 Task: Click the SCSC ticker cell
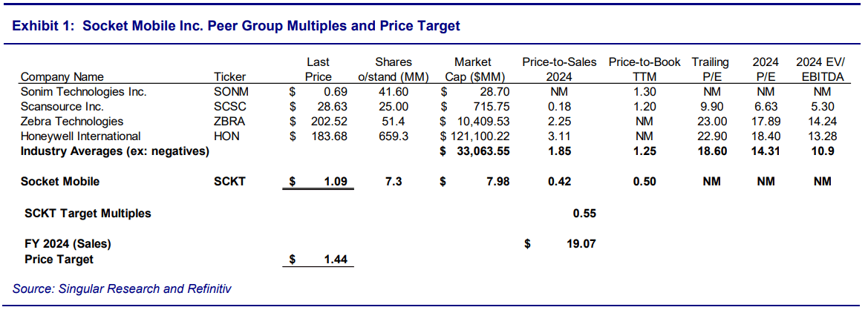[x=229, y=107]
